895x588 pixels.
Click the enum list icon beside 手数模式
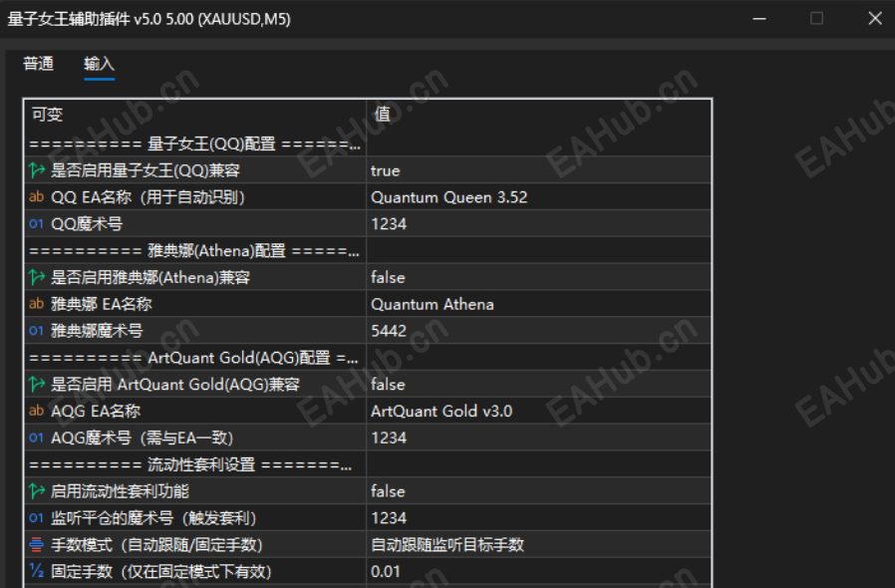(x=37, y=544)
